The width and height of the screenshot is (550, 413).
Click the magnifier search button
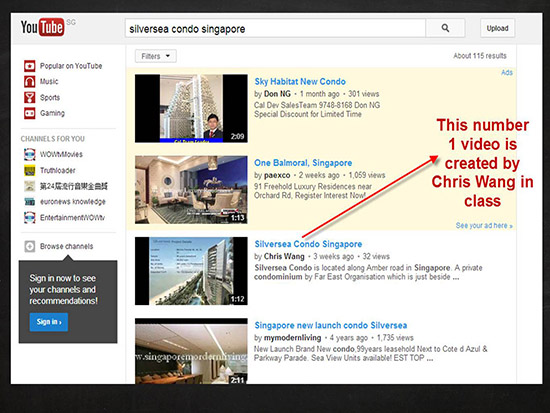445,28
